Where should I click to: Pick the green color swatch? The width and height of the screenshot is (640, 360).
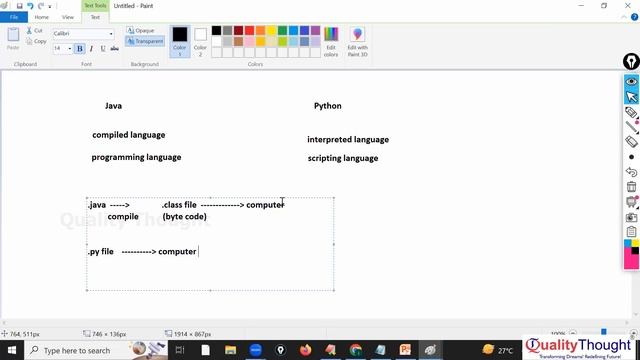(282, 30)
